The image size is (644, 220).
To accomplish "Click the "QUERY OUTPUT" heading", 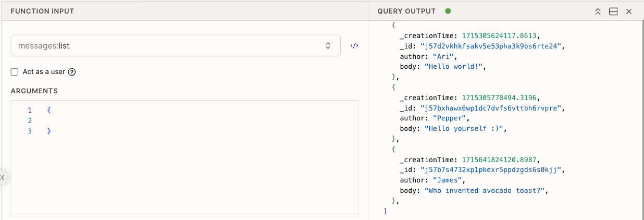I will coord(406,11).
